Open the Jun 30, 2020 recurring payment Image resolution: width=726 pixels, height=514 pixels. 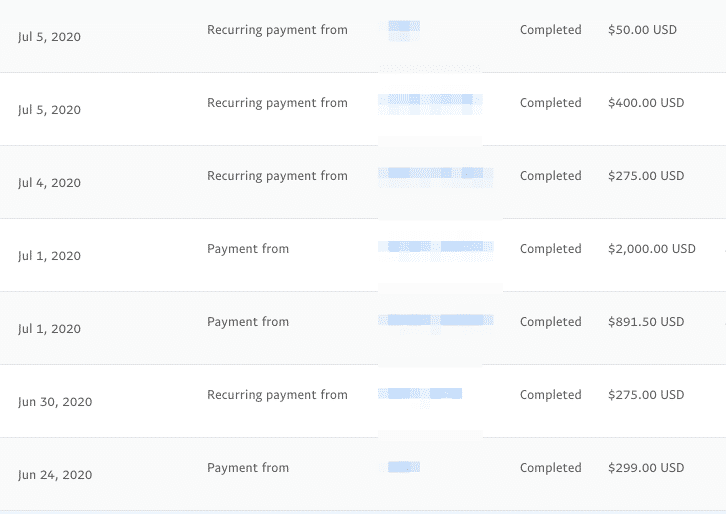tap(363, 401)
